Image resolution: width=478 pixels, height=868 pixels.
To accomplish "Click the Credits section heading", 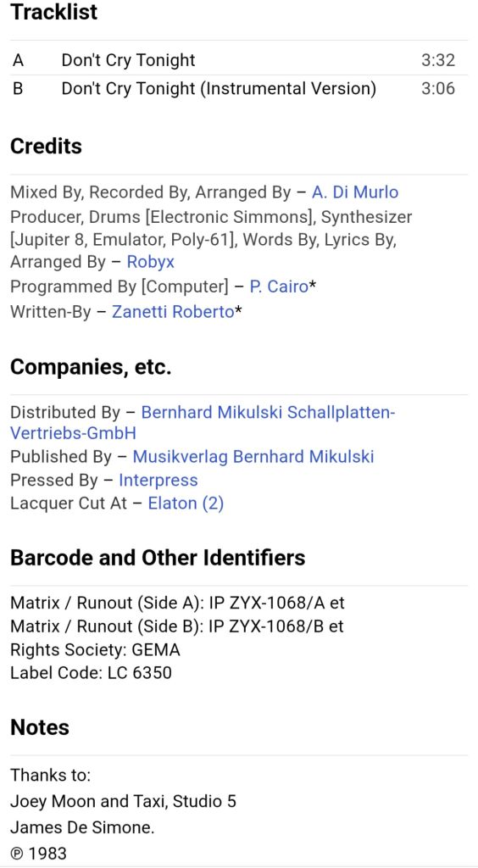I will [x=46, y=146].
